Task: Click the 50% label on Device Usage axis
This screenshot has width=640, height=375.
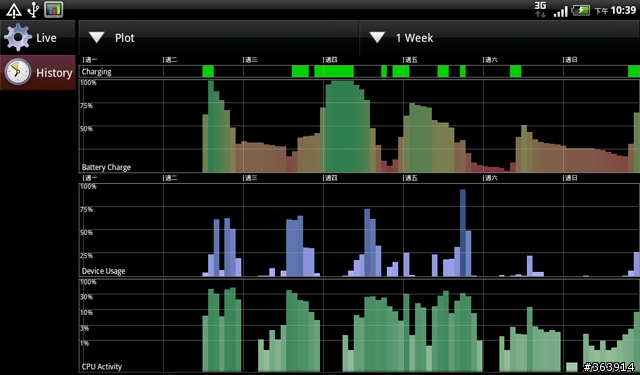Action: coord(86,233)
